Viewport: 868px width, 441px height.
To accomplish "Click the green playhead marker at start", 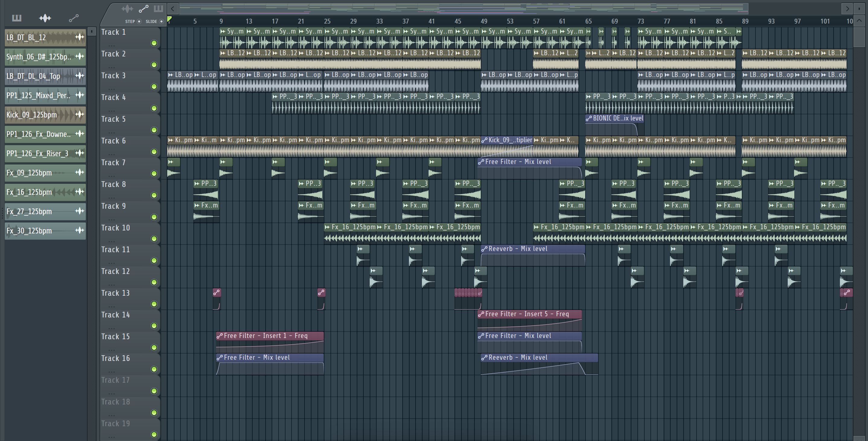I will click(x=170, y=19).
